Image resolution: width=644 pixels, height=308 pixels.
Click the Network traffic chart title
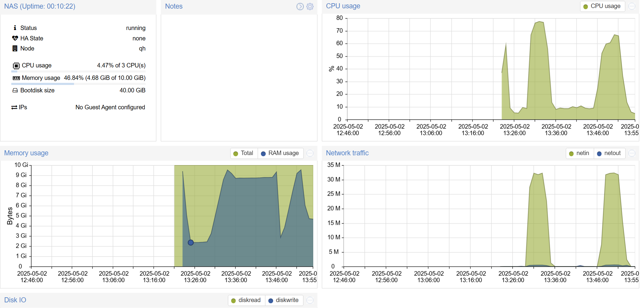(x=347, y=153)
